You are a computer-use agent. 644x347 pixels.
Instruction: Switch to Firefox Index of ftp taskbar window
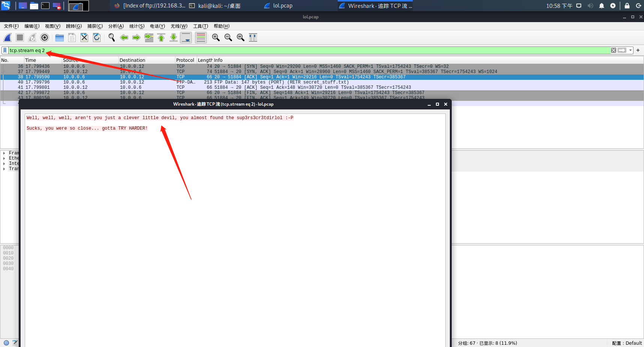[x=150, y=6]
